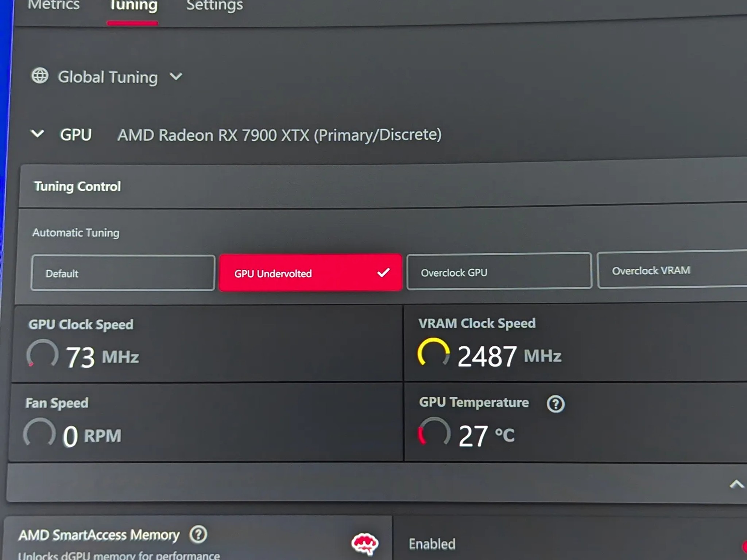Click the GPU Temperature help question mark
The image size is (747, 560).
click(x=556, y=404)
